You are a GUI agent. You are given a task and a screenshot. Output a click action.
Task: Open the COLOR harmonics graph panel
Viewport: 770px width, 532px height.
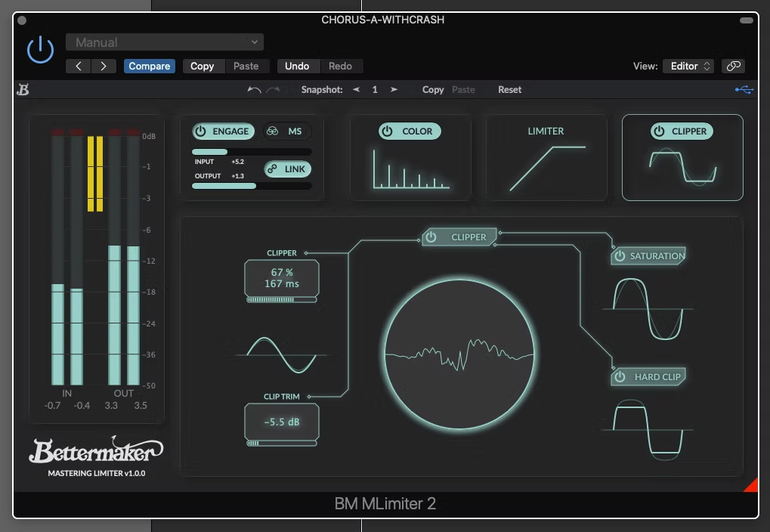(411, 169)
